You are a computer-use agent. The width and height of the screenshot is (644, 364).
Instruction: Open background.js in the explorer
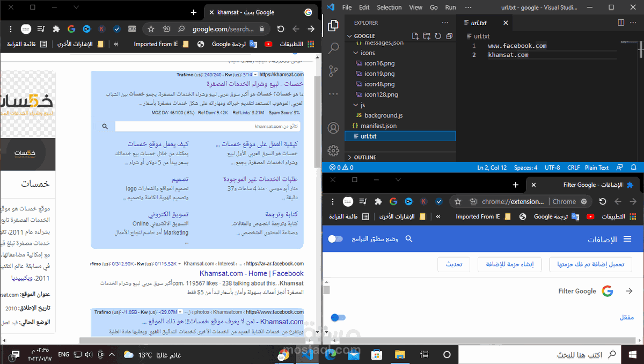point(383,115)
